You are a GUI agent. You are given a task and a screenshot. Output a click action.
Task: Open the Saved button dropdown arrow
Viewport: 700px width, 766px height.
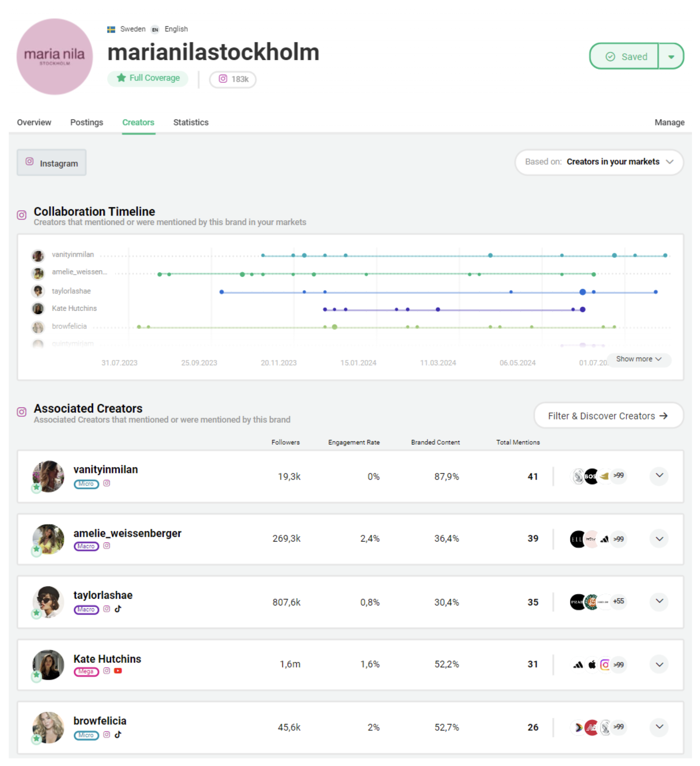pos(672,56)
